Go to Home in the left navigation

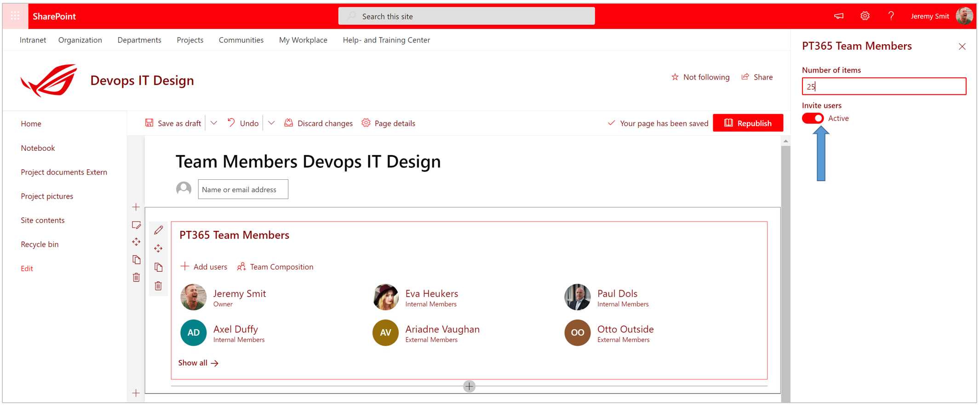(x=31, y=124)
